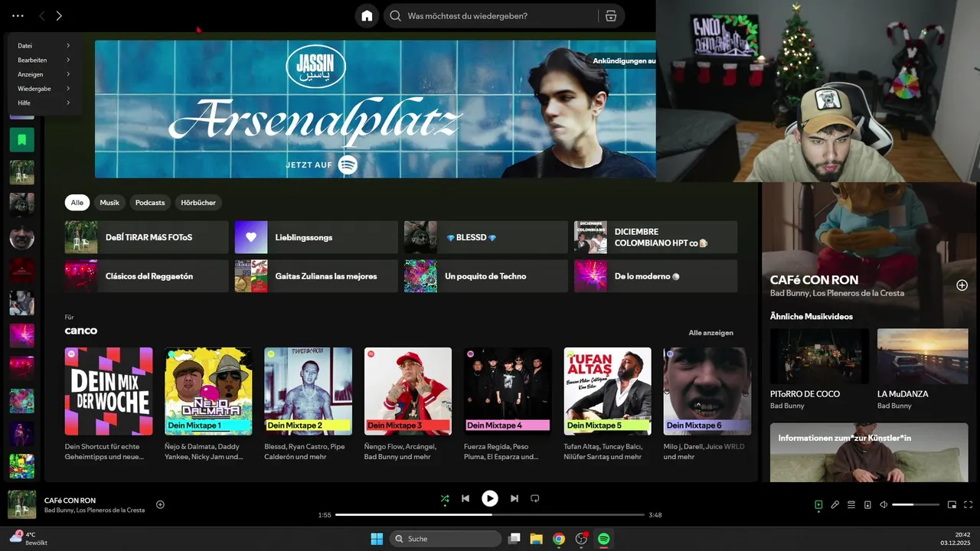Select the Hörbücher filter chip
The width and height of the screenshot is (980, 551).
pyautogui.click(x=198, y=203)
